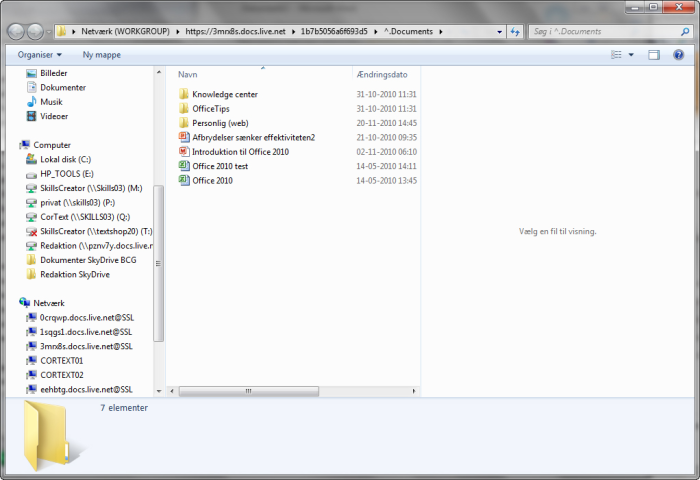The width and height of the screenshot is (700, 480).
Task: Click the navigation pane scroll down arrow
Action: [159, 391]
